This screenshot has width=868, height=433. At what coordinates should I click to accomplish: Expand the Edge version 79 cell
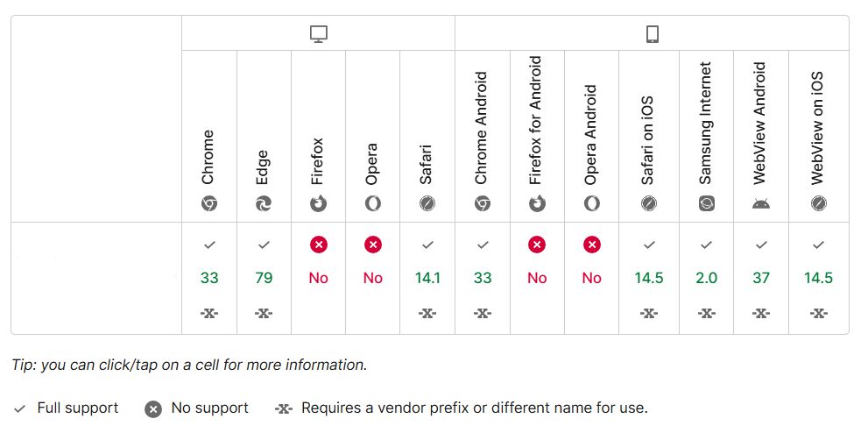coord(264,278)
